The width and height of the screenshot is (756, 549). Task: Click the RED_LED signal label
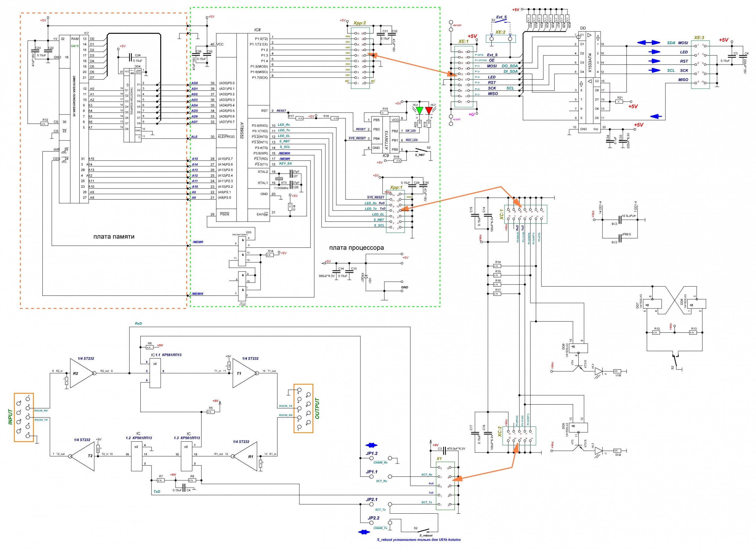pos(412,140)
